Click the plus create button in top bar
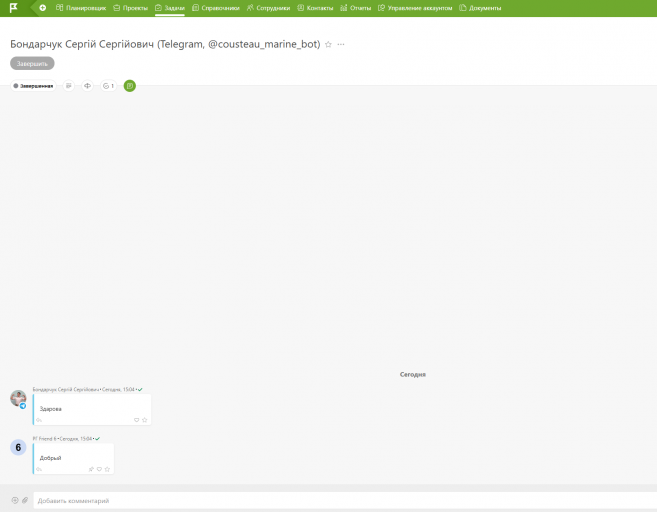This screenshot has width=657, height=512. coord(43,8)
